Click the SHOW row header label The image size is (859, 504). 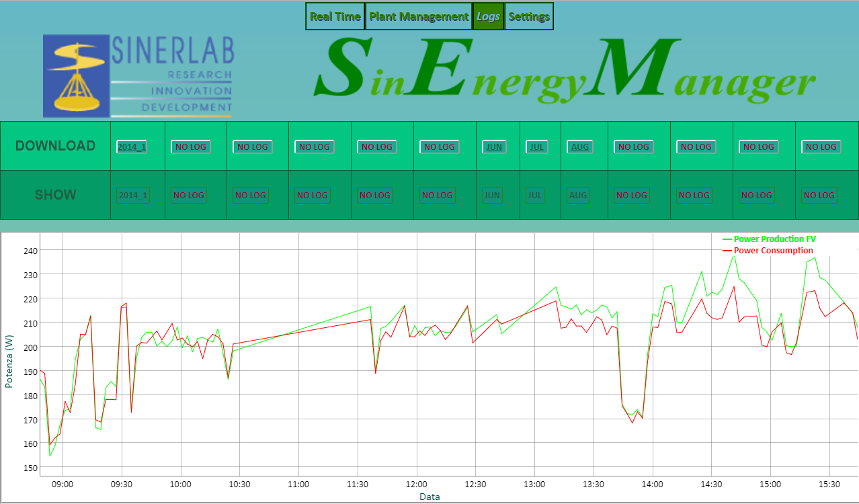pos(55,195)
